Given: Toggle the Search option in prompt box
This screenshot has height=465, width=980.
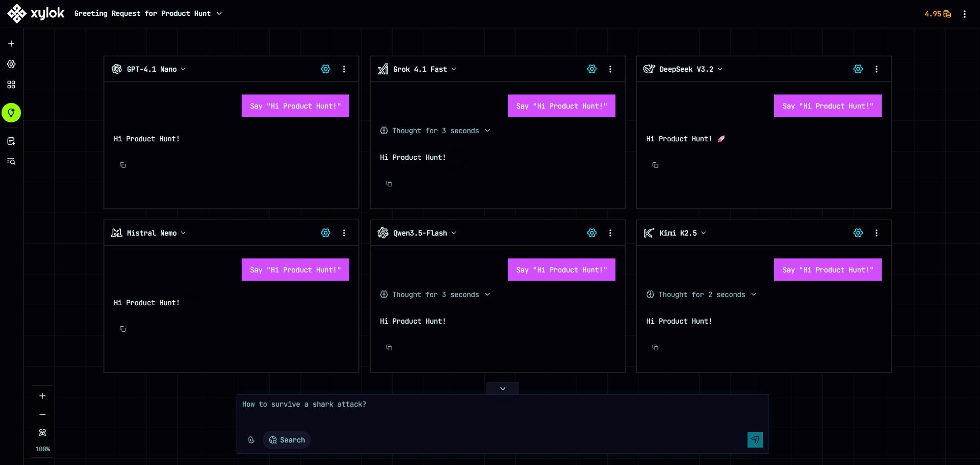Looking at the screenshot, I should coord(287,440).
